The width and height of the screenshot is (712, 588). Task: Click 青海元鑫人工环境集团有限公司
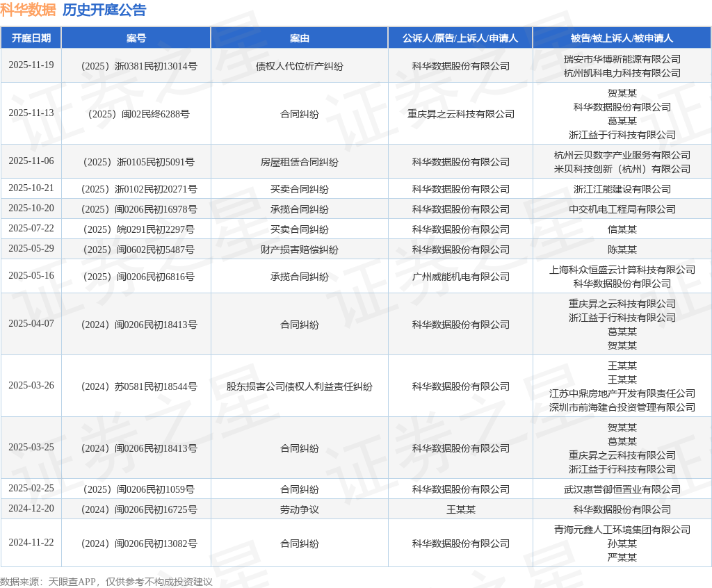tap(622, 530)
